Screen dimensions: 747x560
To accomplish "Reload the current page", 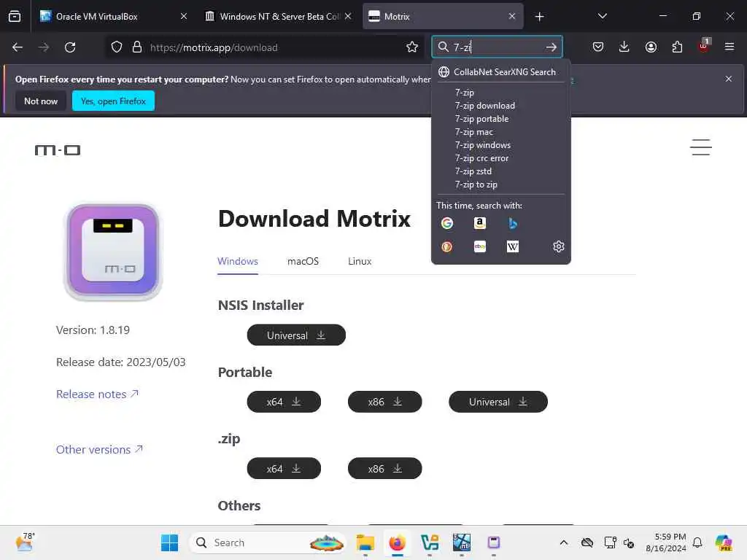I will [70, 47].
